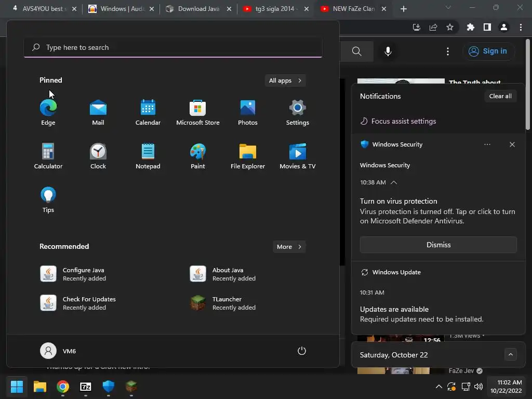Switch to Chrome on the taskbar
Viewport: 532px width, 399px height.
(x=63, y=386)
